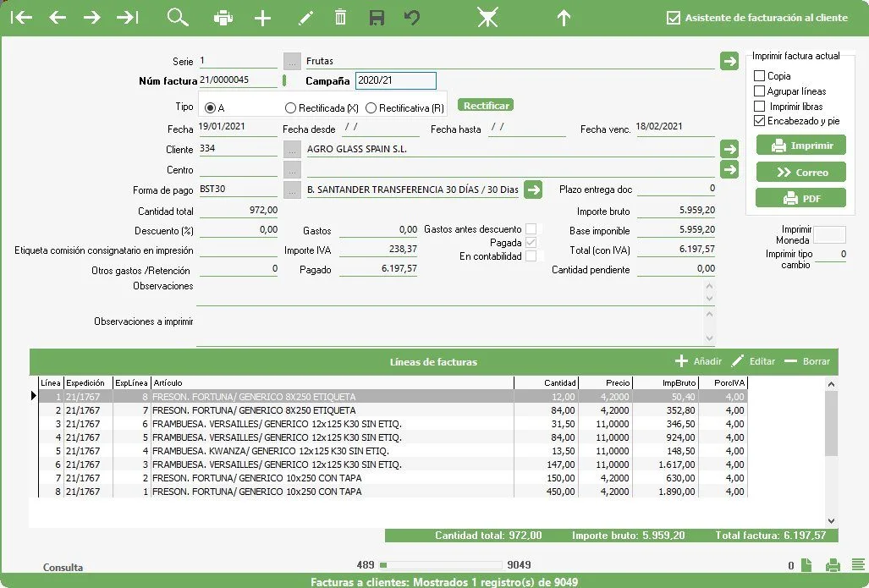
Task: Enable Imprimir libras checkbox
Action: pyautogui.click(x=759, y=106)
